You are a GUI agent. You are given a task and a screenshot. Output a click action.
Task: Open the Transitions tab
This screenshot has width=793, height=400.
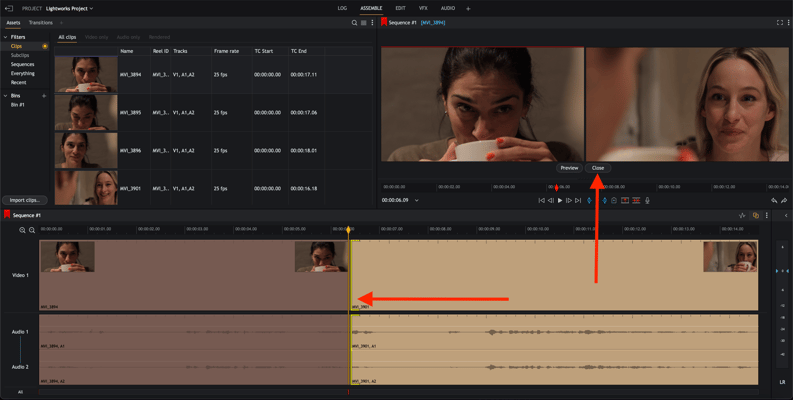(41, 22)
